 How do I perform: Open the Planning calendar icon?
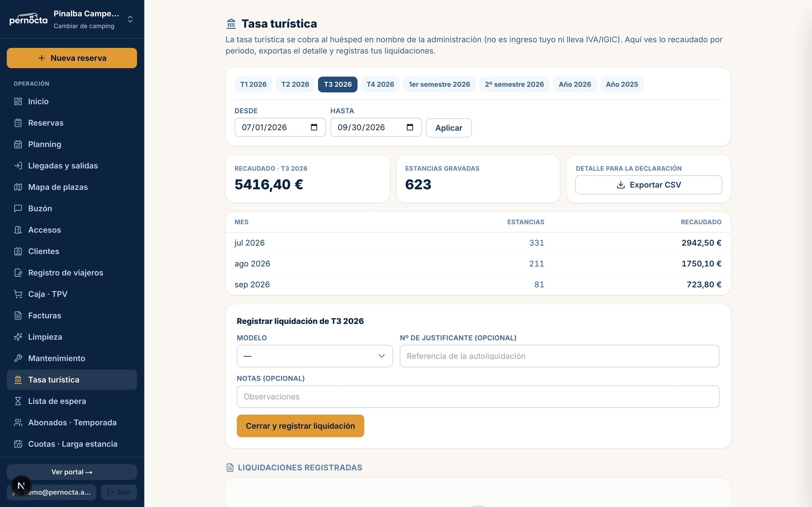[x=18, y=144]
